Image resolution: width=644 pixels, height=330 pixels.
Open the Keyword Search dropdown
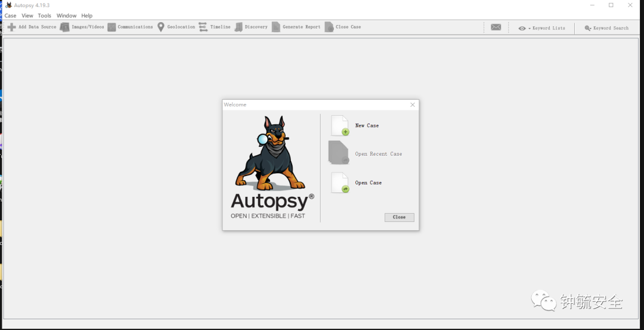[x=606, y=28]
